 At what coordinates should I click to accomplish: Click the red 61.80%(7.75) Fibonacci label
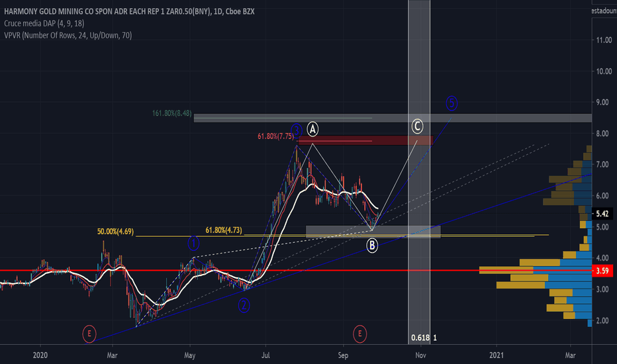276,136
